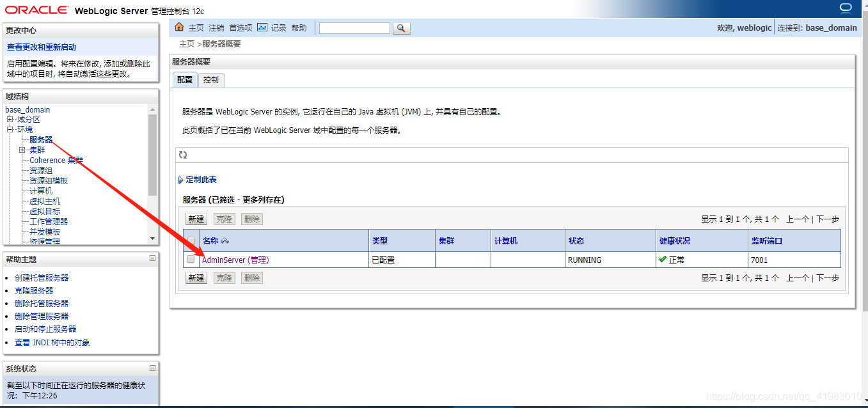This screenshot has height=408, width=868.
Task: Collapse the 系统状态 panel
Action: click(x=152, y=368)
